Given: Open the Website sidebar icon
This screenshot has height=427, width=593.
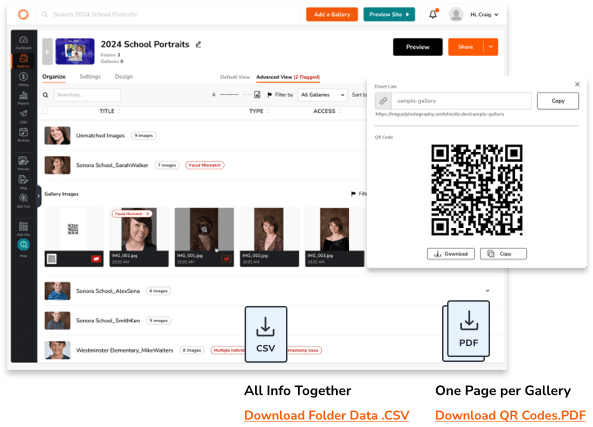Looking at the screenshot, I should 23,162.
